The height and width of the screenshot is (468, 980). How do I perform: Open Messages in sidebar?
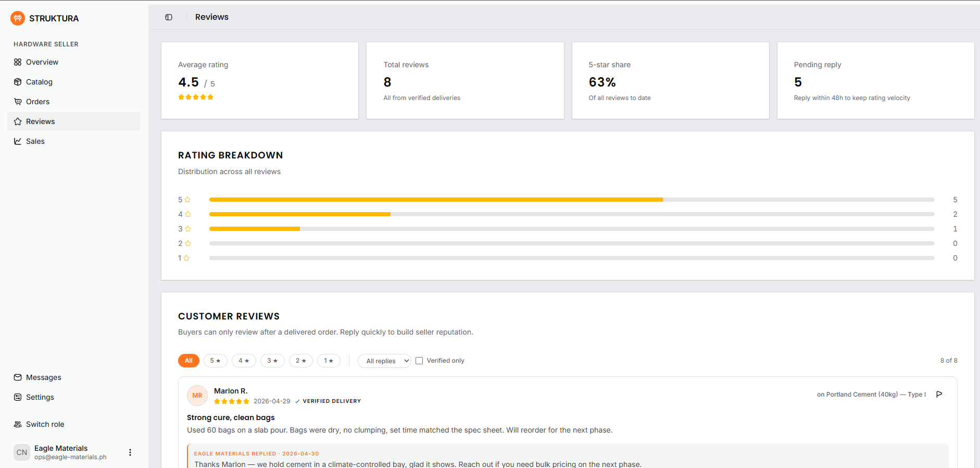[74, 377]
